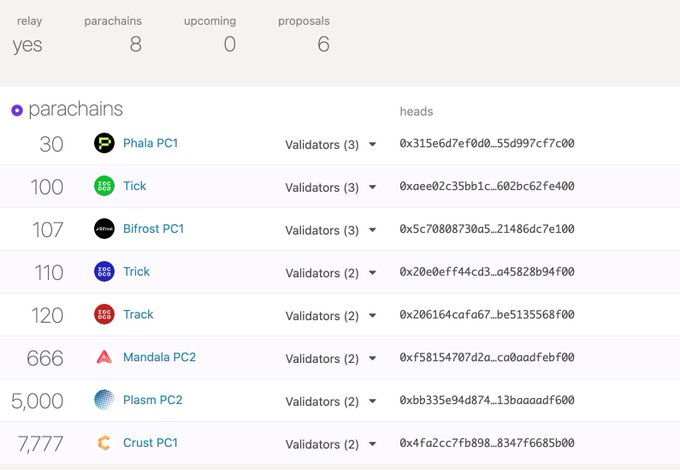Click the parachains count 8

pos(135,44)
